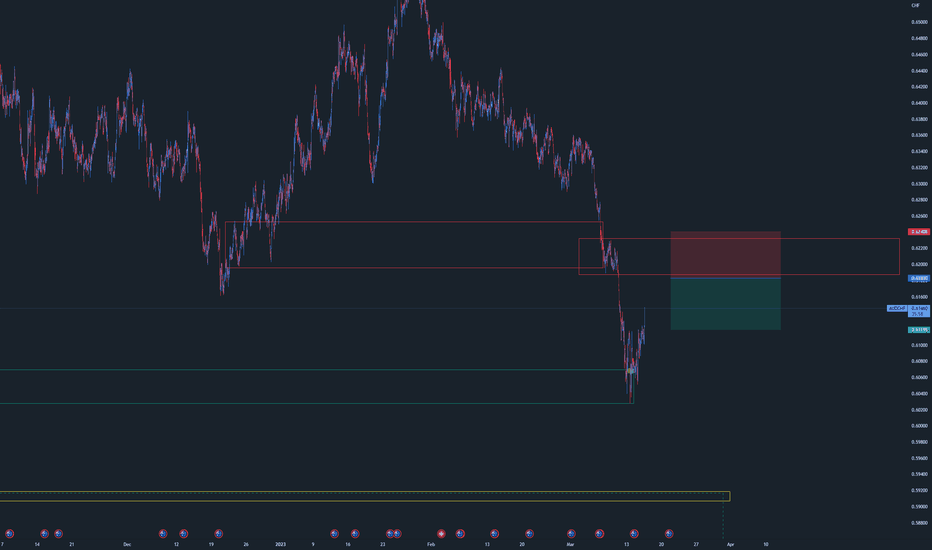Viewport: 932px width, 550px height.
Task: Click the Feb label on the time axis
Action: [431, 544]
